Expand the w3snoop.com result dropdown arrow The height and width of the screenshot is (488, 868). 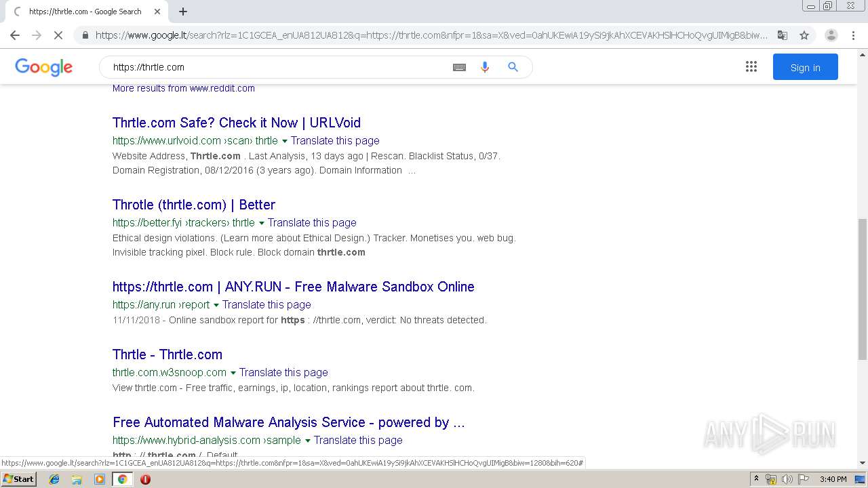click(233, 373)
